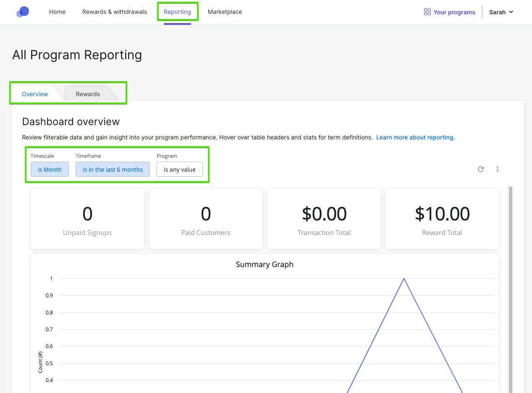Click the 'All Program Reporting' heading
The width and height of the screenshot is (532, 393).
pyautogui.click(x=77, y=55)
